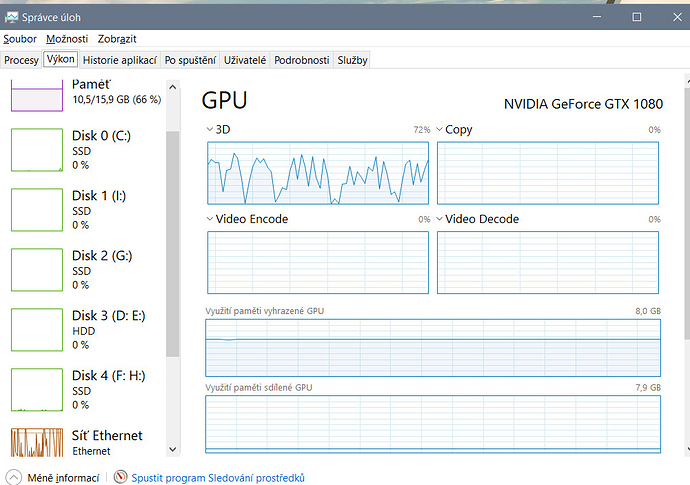This screenshot has height=485, width=690.
Task: Collapse details with Méně informací arrow icon
Action: [x=14, y=478]
